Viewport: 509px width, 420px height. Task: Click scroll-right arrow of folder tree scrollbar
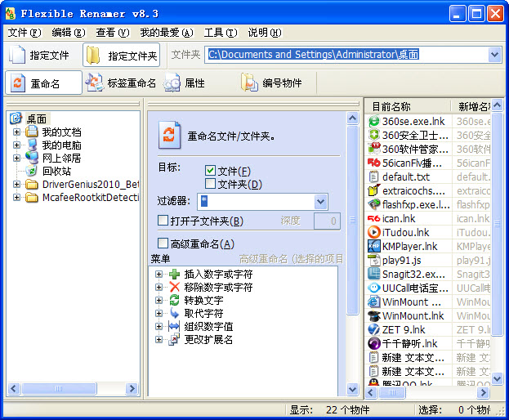(132, 388)
